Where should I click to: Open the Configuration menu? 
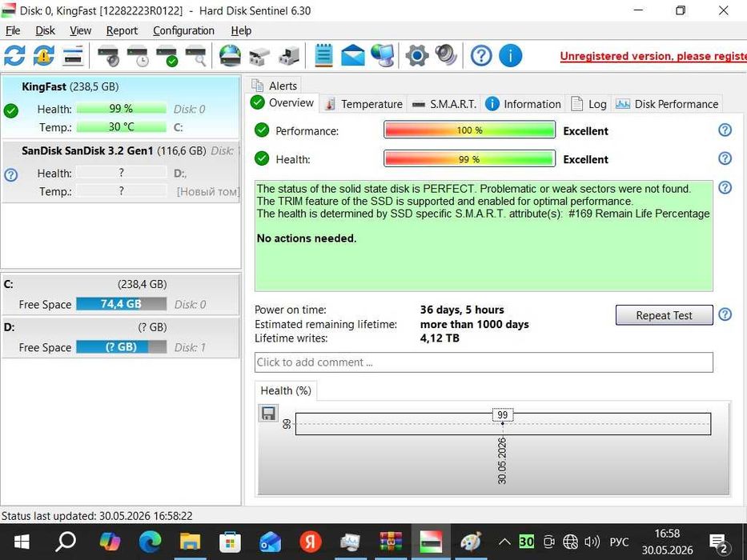click(183, 30)
